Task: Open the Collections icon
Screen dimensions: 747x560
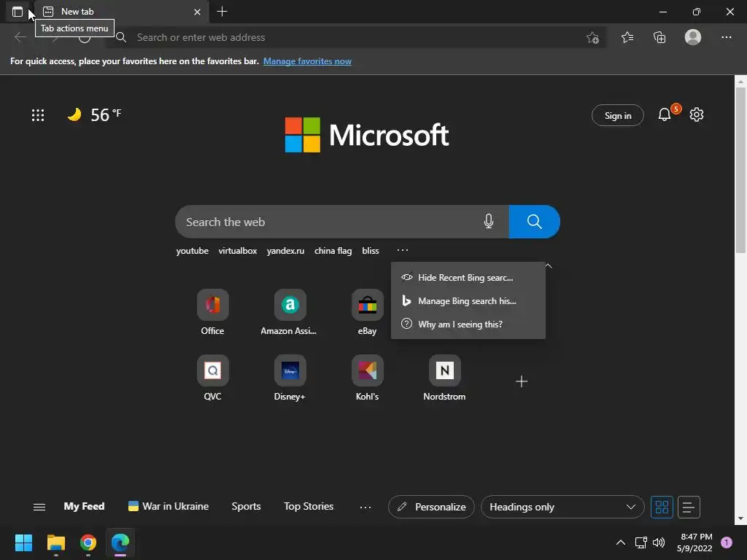Action: (659, 37)
